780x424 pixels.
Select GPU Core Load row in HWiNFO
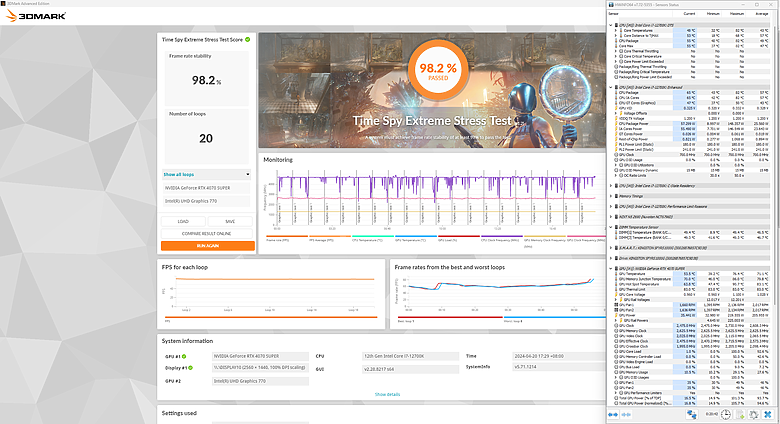pos(690,351)
